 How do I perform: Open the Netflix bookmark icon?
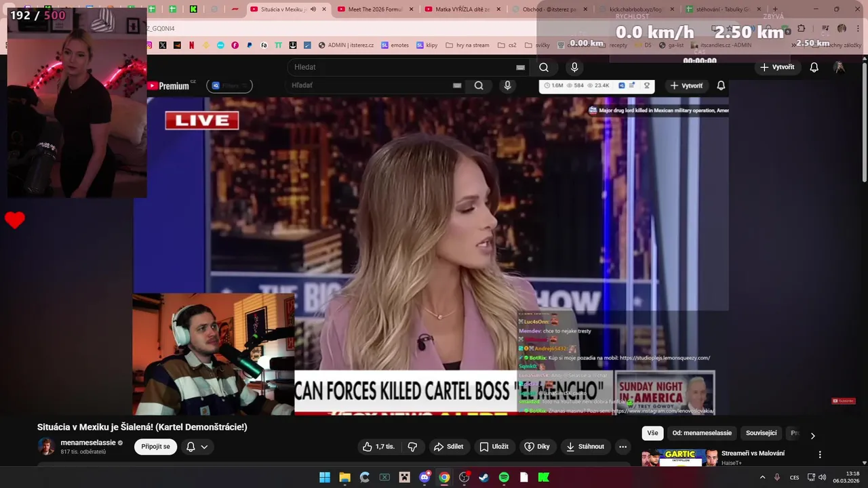pos(192,45)
